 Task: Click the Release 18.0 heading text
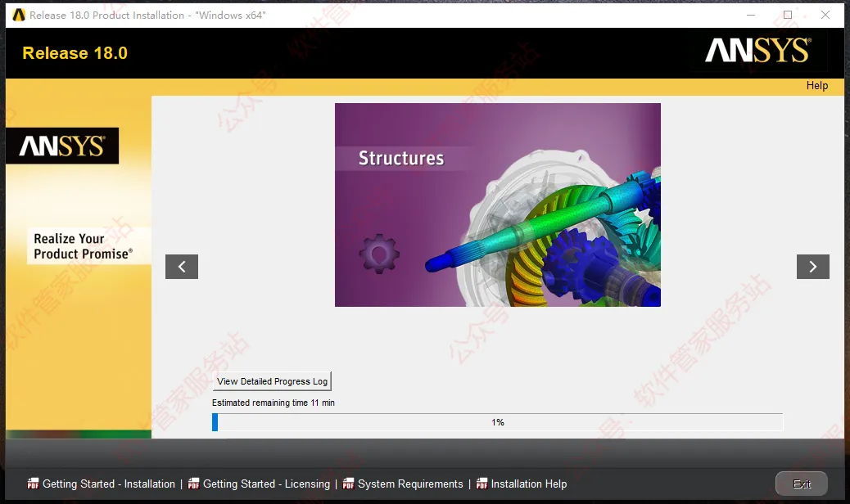[75, 53]
